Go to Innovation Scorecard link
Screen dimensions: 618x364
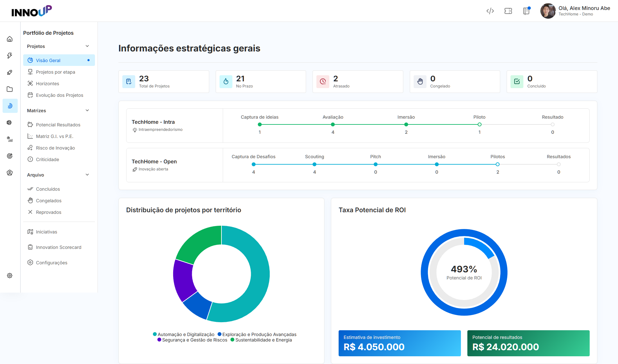59,247
